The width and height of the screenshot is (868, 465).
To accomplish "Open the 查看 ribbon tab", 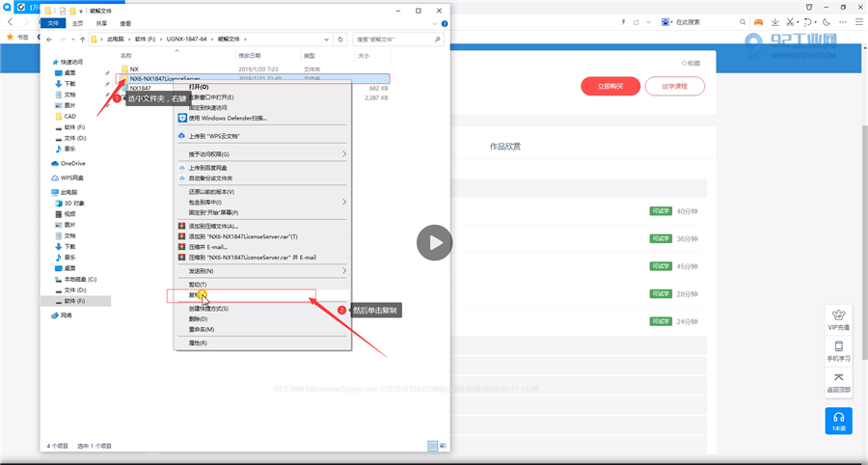I will coord(125,24).
